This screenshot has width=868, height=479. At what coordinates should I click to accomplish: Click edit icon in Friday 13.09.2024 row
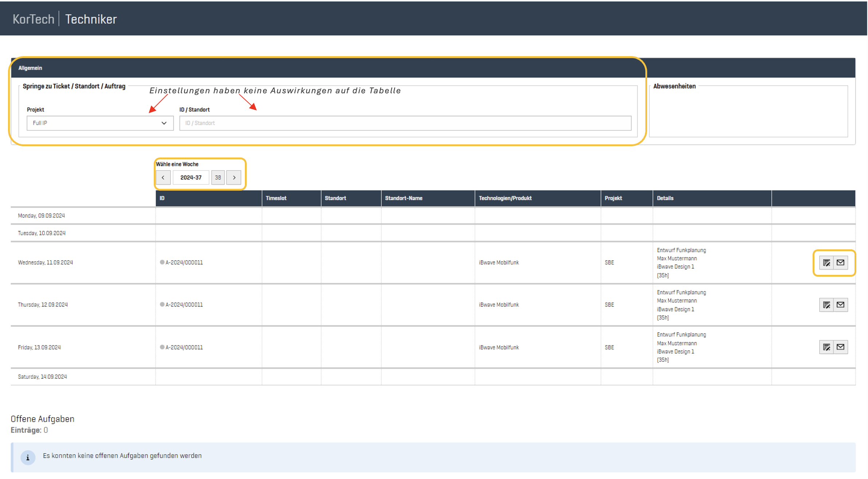pos(826,347)
